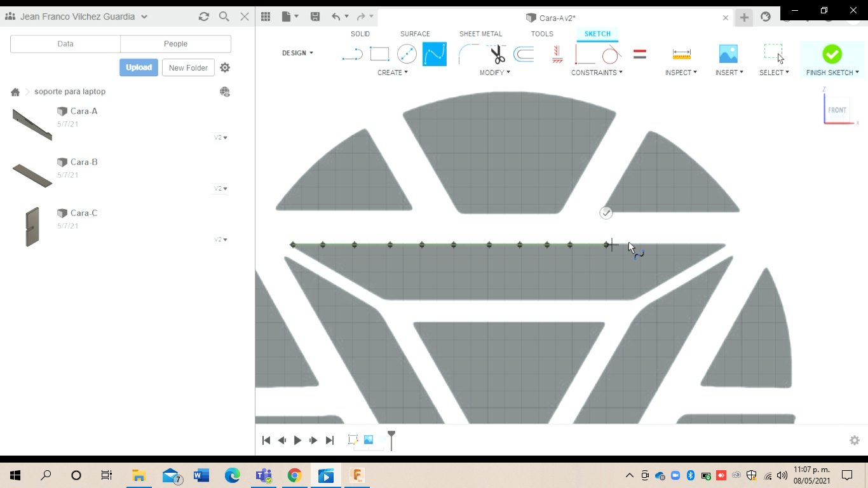868x488 pixels.
Task: Switch to the Surface tab
Action: pyautogui.click(x=415, y=34)
